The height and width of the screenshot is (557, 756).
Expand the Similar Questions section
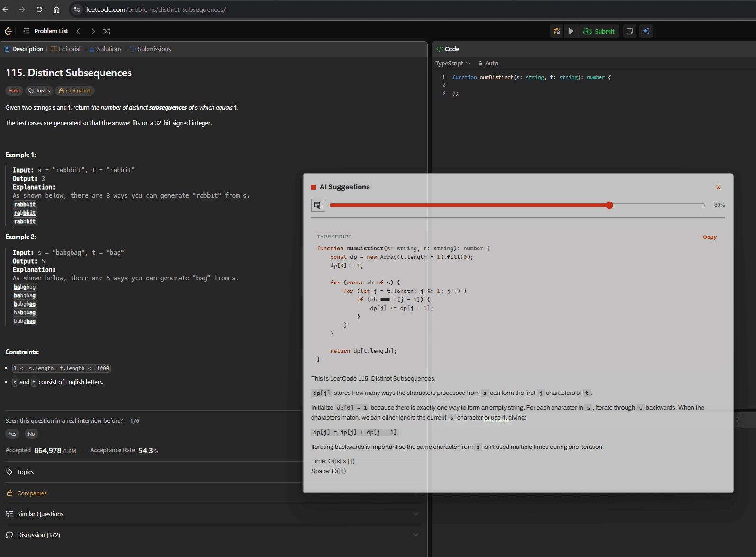click(x=212, y=514)
